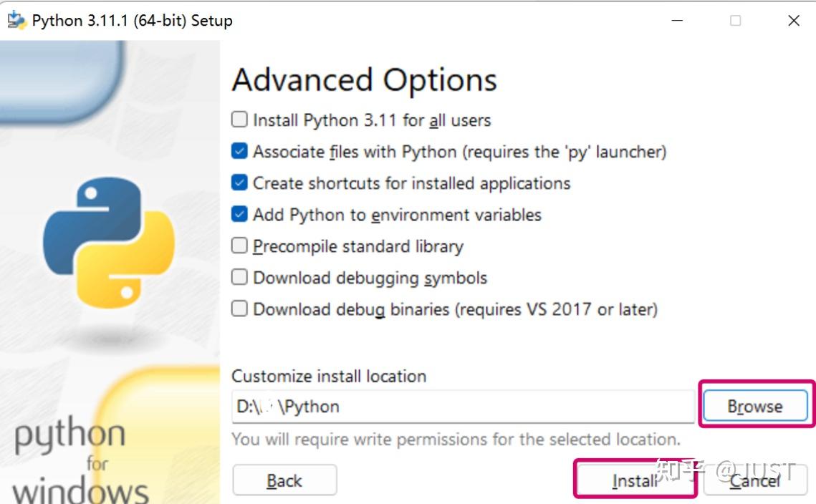
Task: Click the Customize install location label
Action: [x=329, y=376]
